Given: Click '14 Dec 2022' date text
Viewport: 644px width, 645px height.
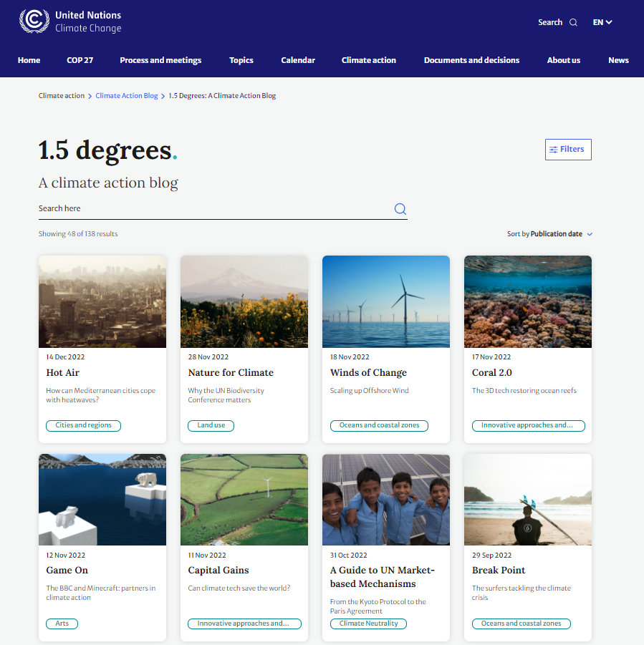Looking at the screenshot, I should [x=65, y=357].
